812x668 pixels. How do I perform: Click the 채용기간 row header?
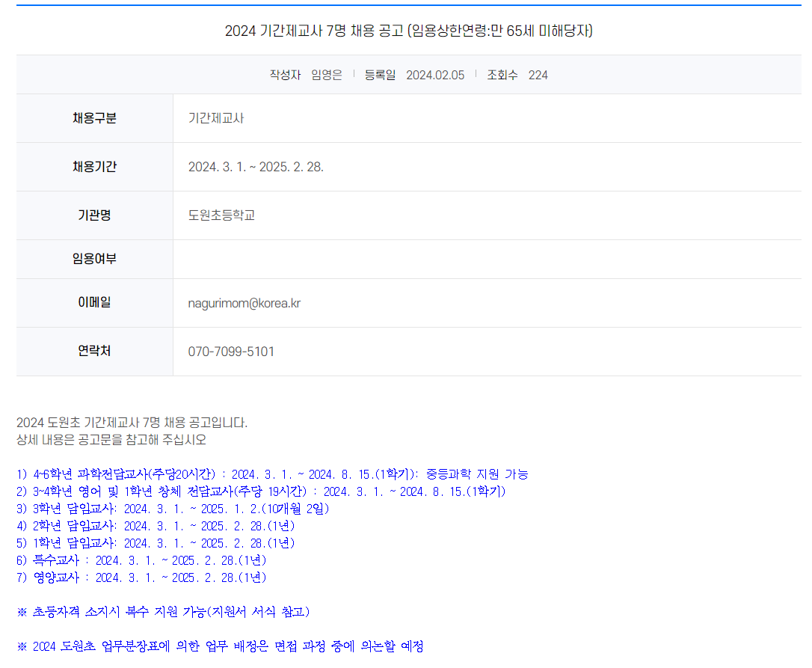95,167
